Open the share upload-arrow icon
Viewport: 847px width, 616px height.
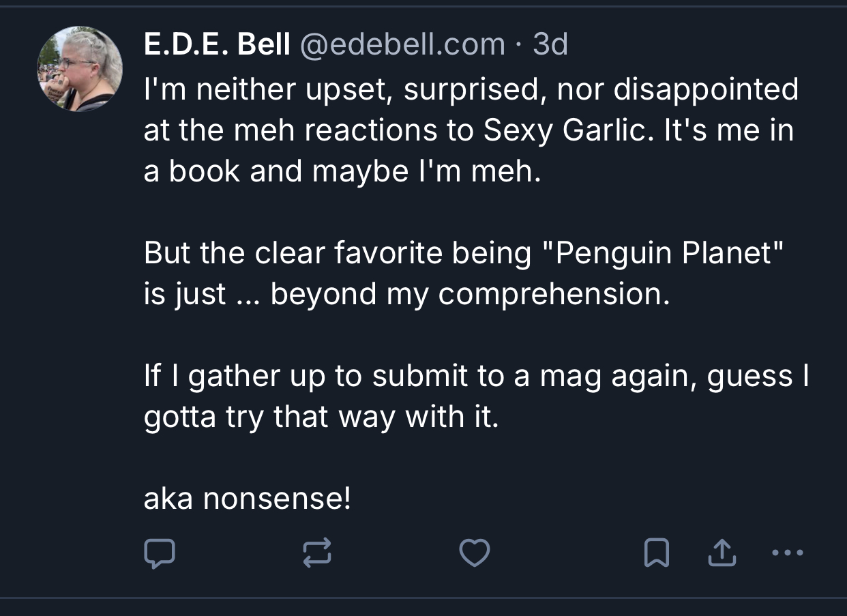[x=723, y=553]
